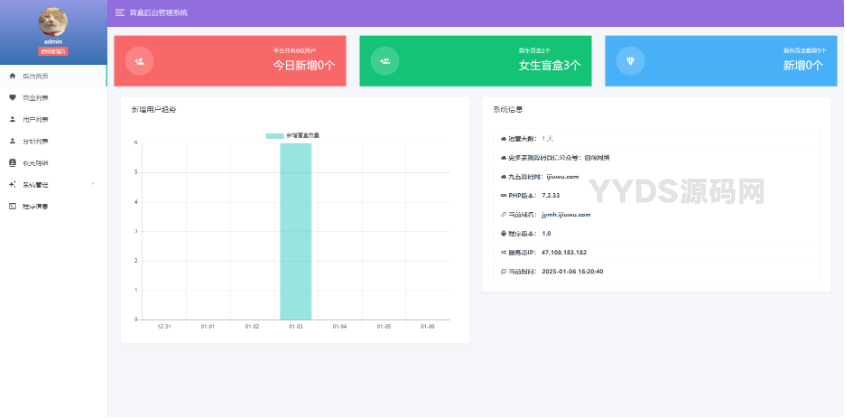Click the icon beside 2025-01-06 time row
The width and height of the screenshot is (846, 420).
(504, 272)
